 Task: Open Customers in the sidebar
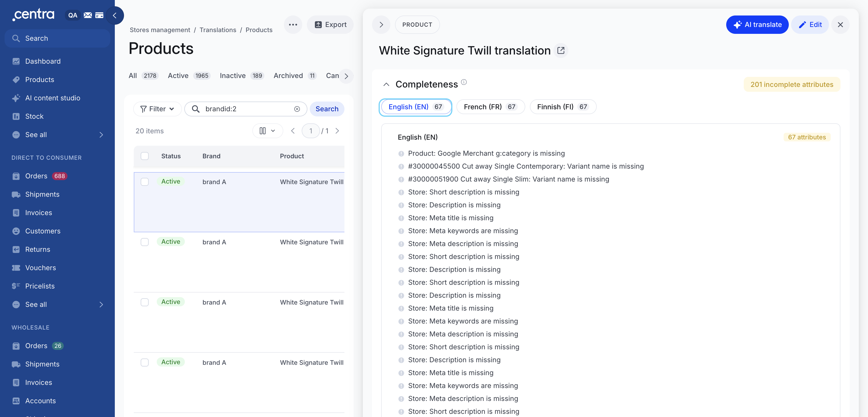pyautogui.click(x=43, y=231)
